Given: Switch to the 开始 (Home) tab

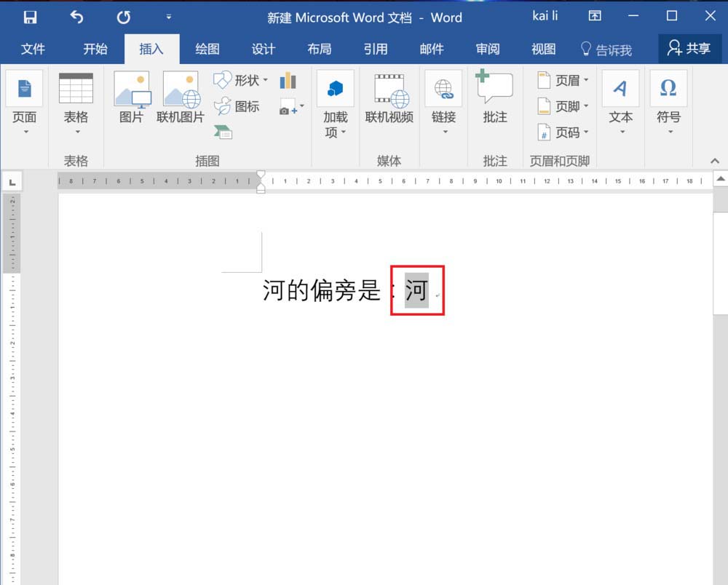Looking at the screenshot, I should tap(95, 49).
